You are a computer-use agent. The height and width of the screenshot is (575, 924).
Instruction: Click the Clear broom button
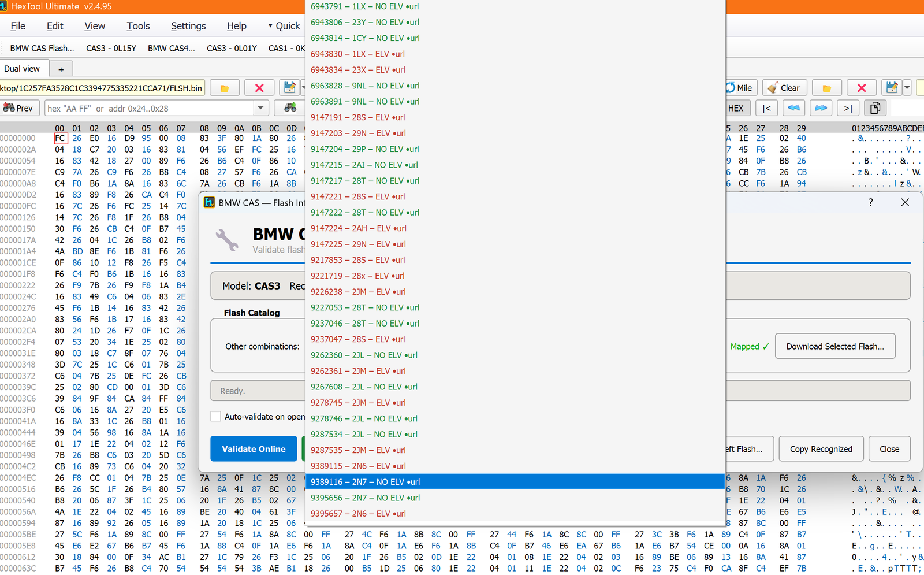784,88
